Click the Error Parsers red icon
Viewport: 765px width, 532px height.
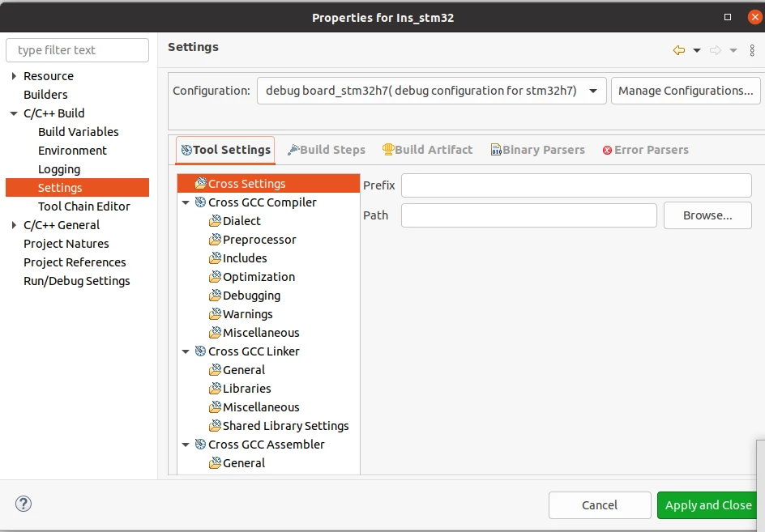pyautogui.click(x=607, y=150)
